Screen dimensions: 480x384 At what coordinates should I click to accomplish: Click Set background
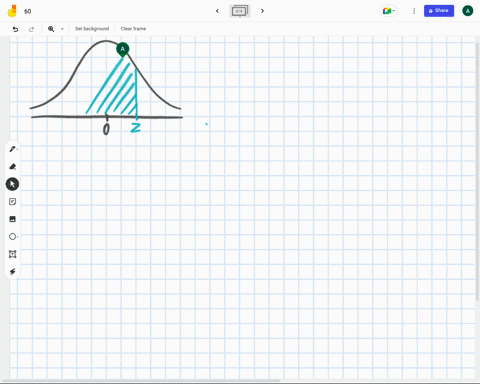[92, 29]
